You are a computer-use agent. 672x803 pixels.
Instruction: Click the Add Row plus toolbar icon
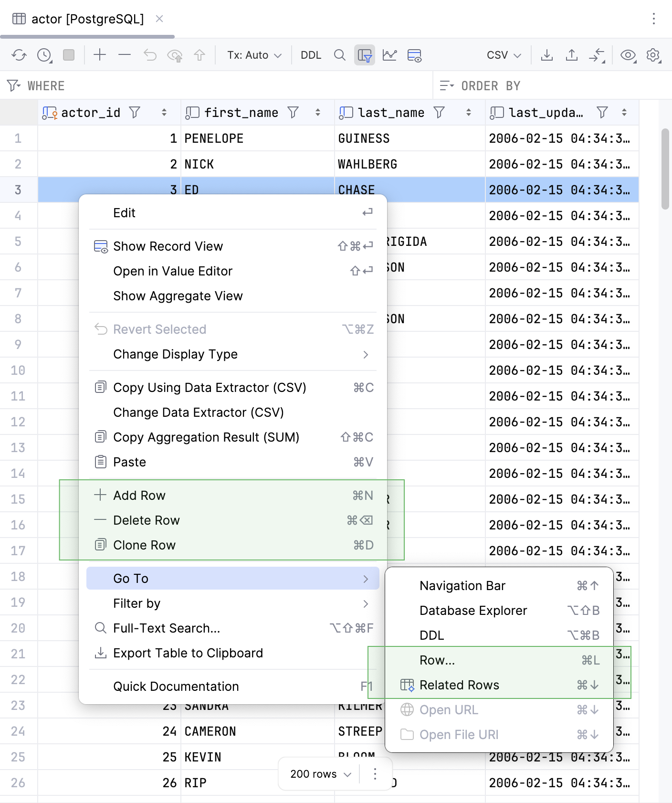99,55
